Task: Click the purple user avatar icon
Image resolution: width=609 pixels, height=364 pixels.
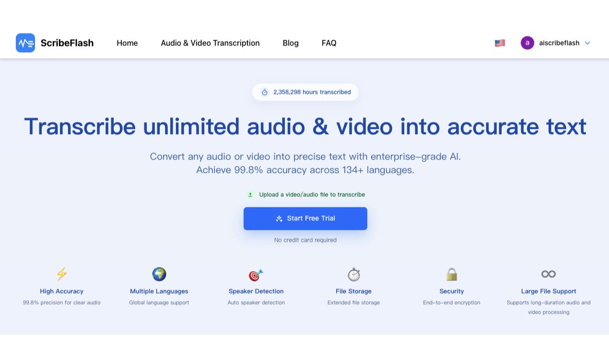Action: point(527,43)
